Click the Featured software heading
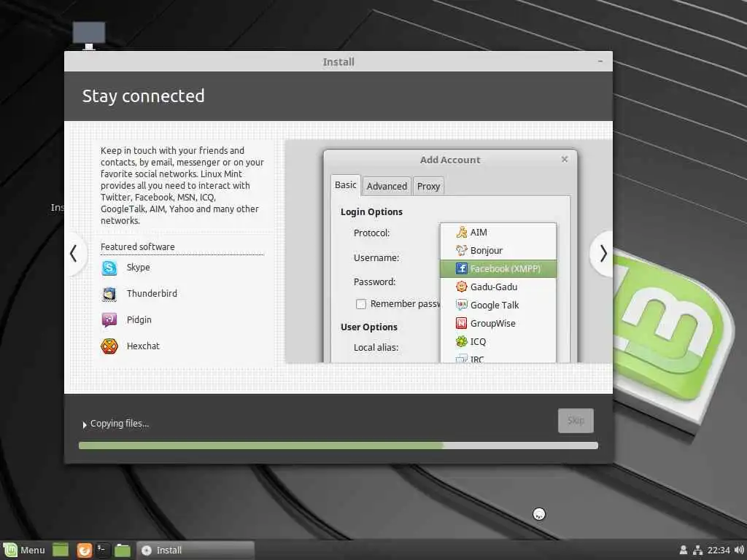The width and height of the screenshot is (747, 560). [137, 246]
